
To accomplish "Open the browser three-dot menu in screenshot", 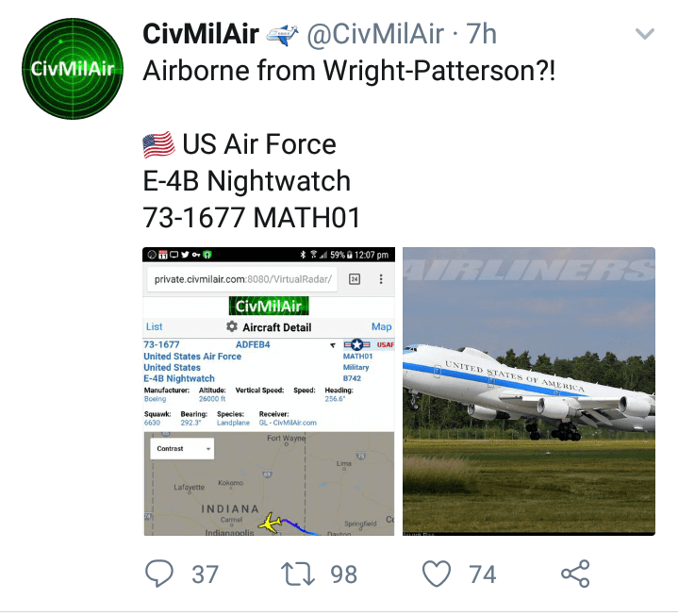I will coord(381,279).
